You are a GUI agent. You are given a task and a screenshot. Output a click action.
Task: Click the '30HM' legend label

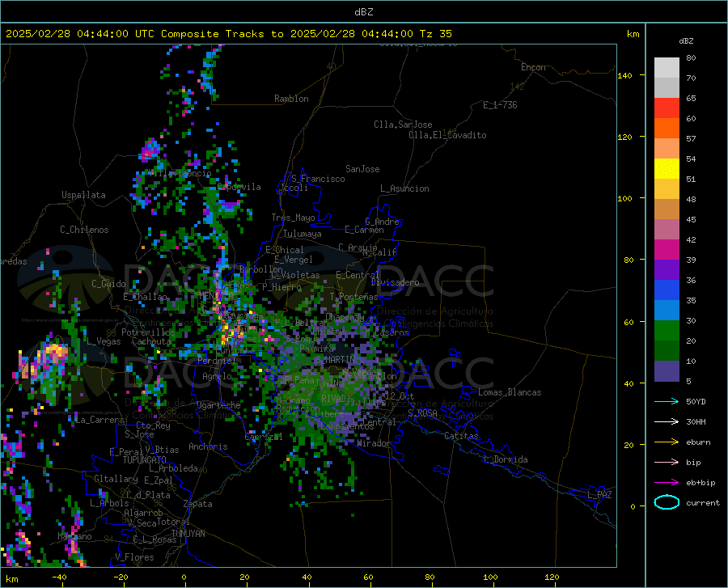[x=696, y=422]
